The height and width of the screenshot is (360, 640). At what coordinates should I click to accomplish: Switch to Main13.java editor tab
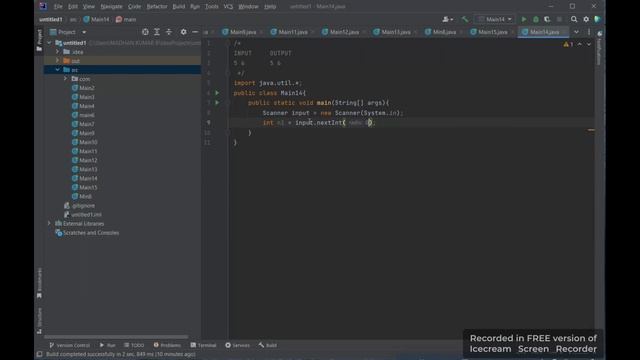pos(396,32)
